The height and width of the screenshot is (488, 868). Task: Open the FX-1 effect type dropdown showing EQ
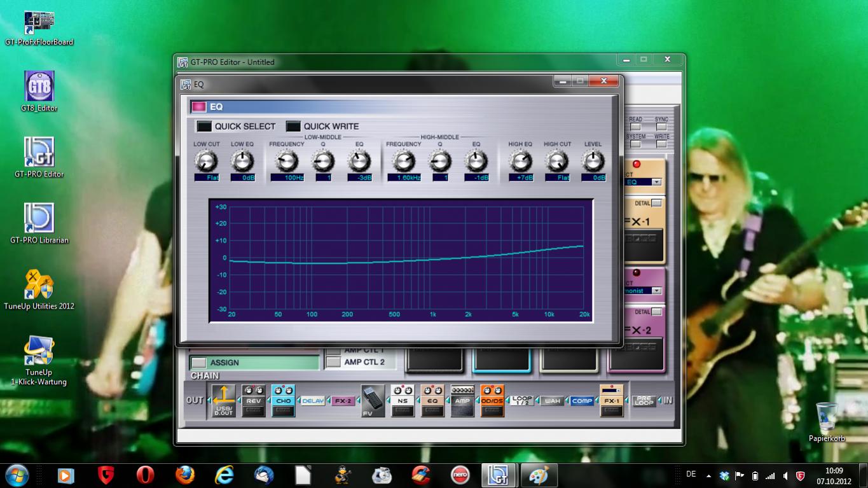coord(656,182)
